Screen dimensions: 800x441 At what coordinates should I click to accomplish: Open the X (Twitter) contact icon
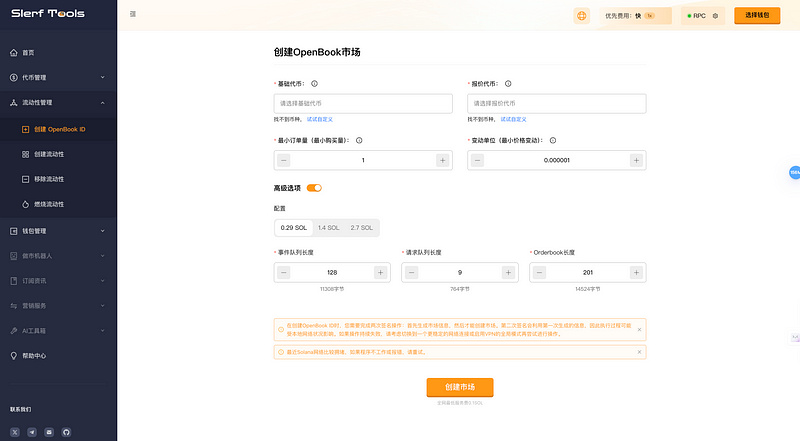[x=15, y=432]
